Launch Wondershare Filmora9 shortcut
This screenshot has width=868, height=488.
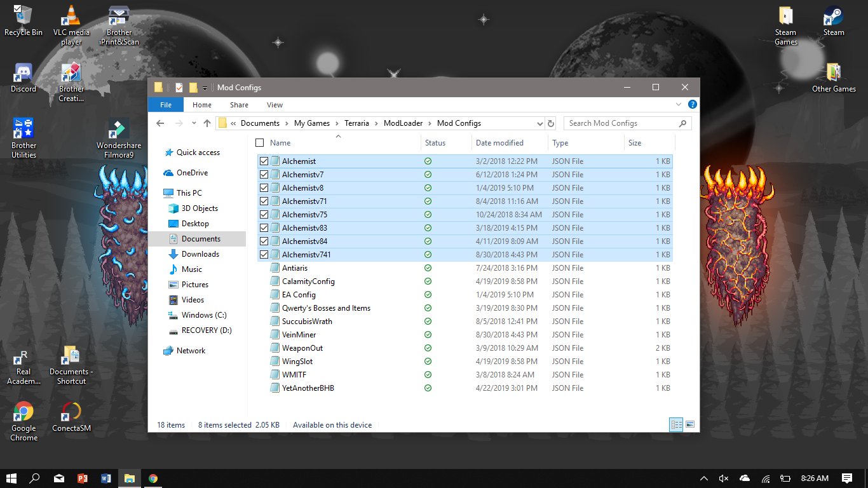(119, 139)
